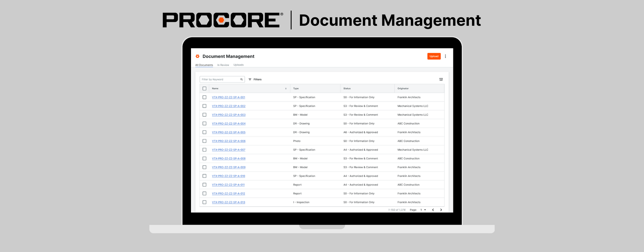
Task: Go to the next page arrow
Action: (x=441, y=210)
